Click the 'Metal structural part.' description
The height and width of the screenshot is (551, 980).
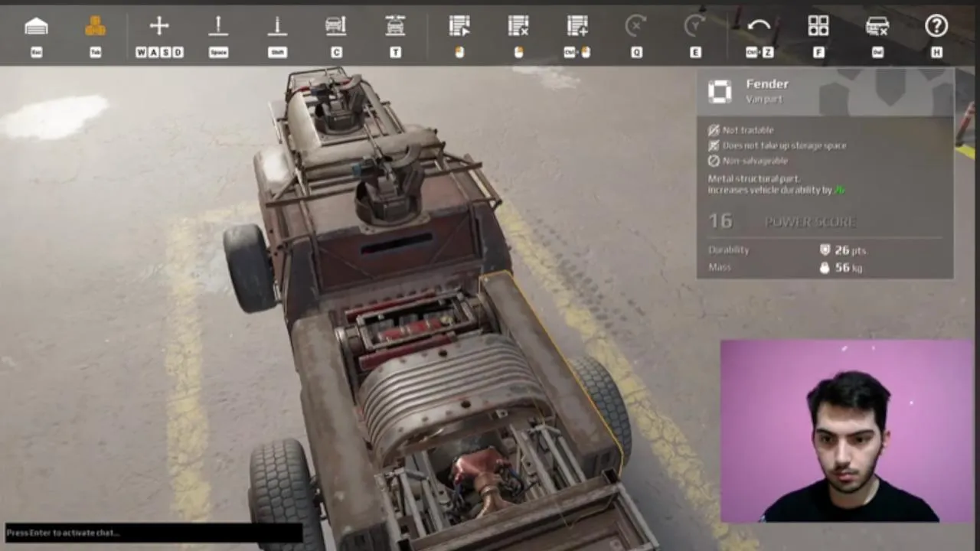click(754, 178)
